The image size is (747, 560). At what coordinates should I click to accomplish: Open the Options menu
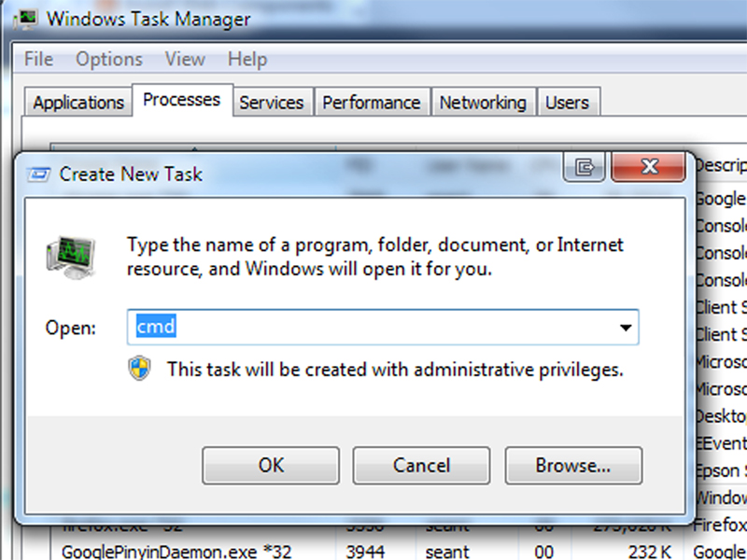[109, 60]
